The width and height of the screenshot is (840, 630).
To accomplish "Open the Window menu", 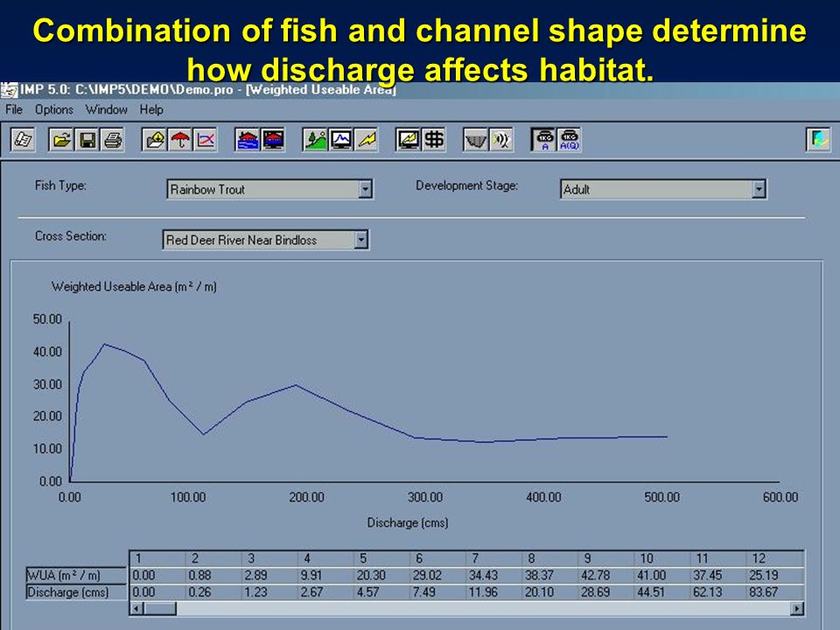I will pos(106,110).
